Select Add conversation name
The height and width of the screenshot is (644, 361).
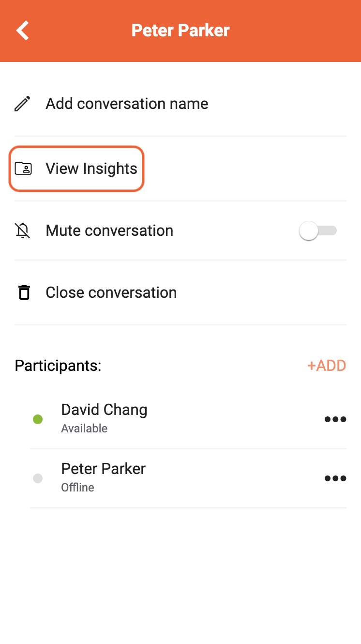click(x=180, y=104)
